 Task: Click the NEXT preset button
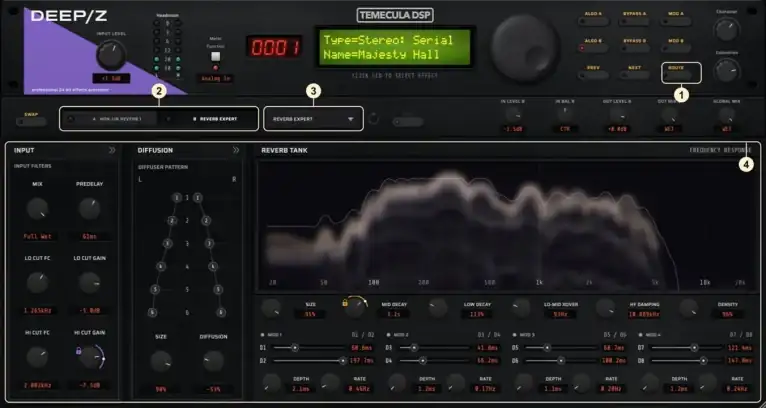point(634,75)
